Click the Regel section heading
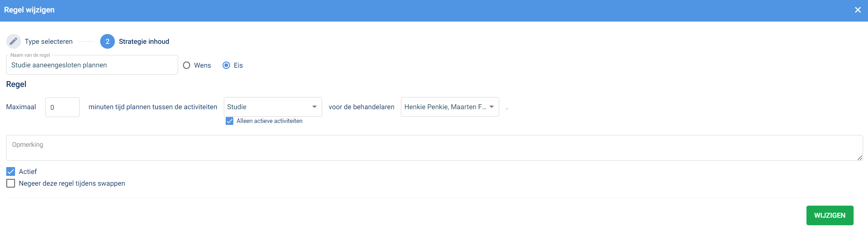Viewport: 868px width, 238px height. [16, 84]
